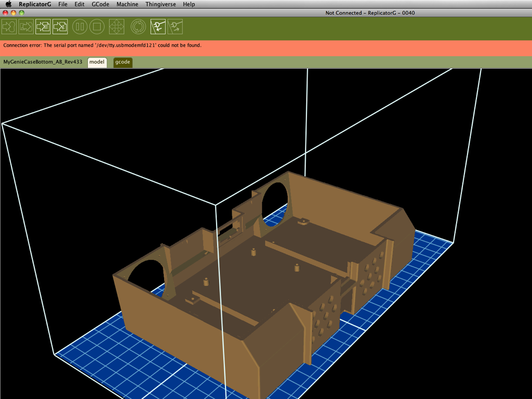This screenshot has height=399, width=532.
Task: Click the Disconnect plug icon
Action: 175,26
